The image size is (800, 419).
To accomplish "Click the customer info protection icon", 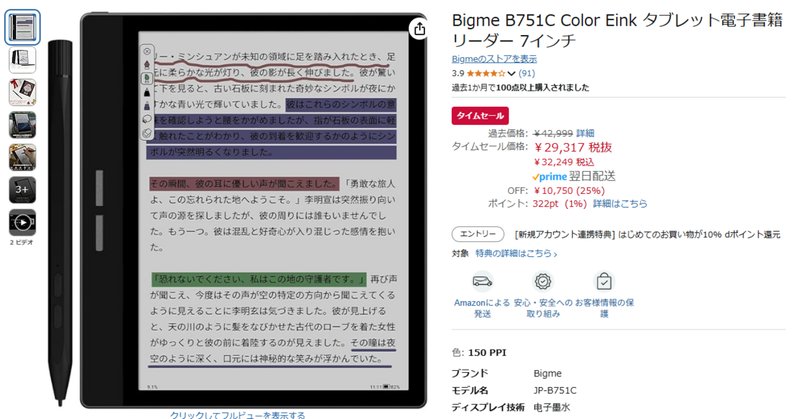I will (604, 281).
